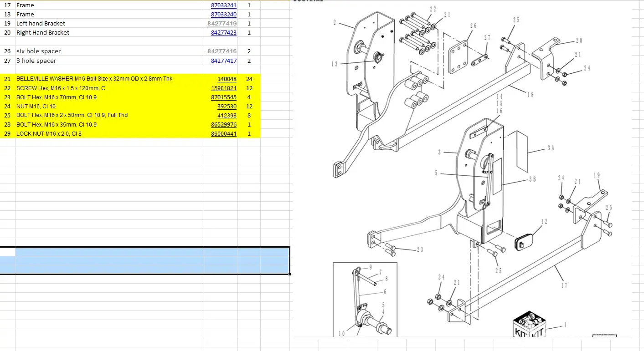
Task: Click quantity "12" in the SCREW Hex row
Action: (249, 88)
